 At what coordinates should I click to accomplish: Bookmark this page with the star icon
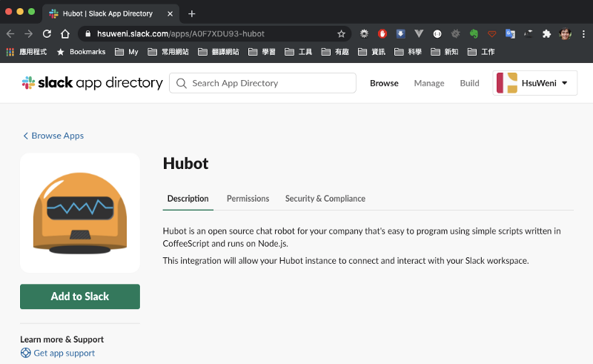point(341,34)
